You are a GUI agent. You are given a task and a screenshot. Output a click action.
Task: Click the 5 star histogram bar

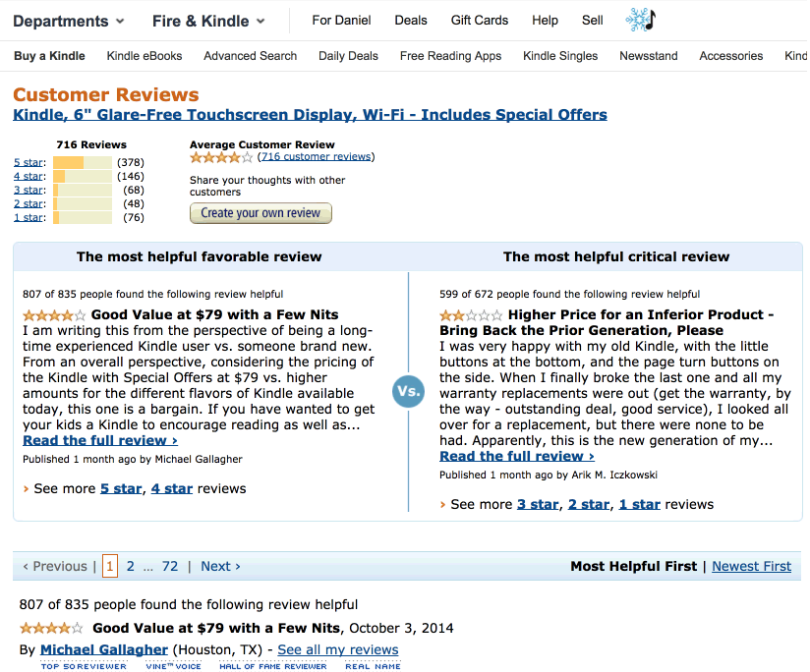pyautogui.click(x=82, y=162)
